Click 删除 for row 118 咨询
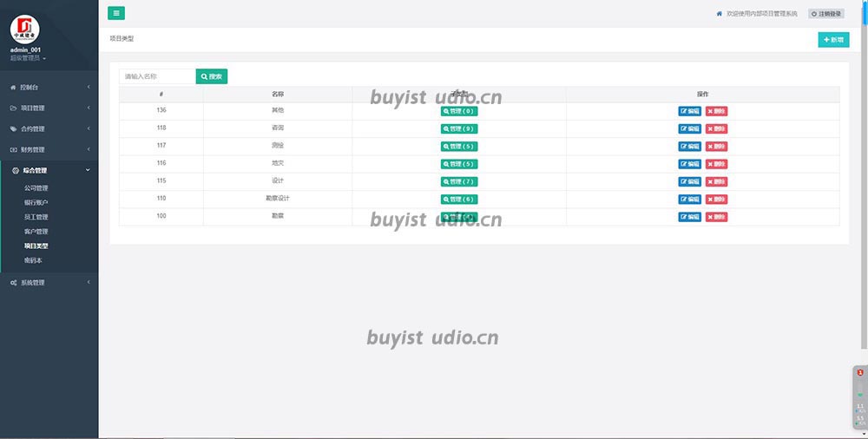The width and height of the screenshot is (868, 439). click(x=716, y=128)
